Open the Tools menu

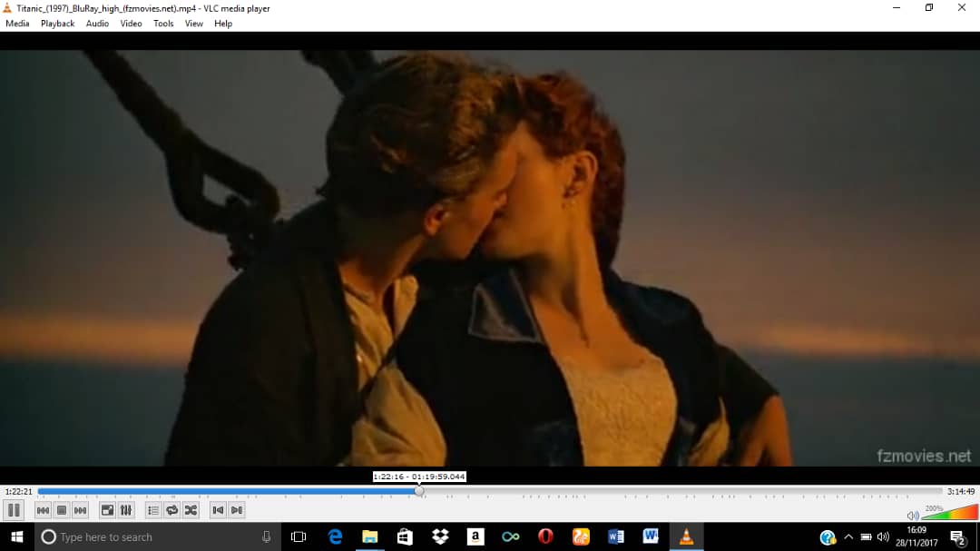(x=163, y=24)
